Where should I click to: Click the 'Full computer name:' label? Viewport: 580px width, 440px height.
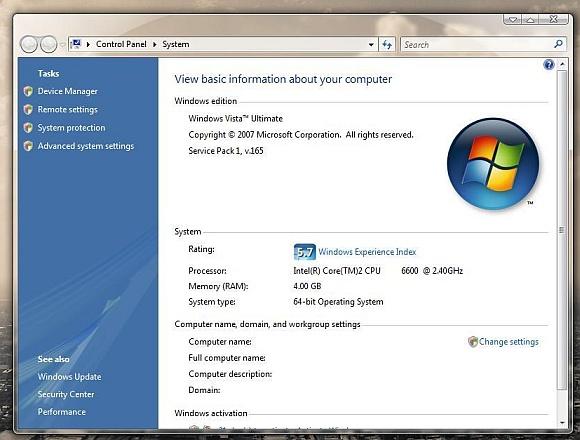pos(227,358)
